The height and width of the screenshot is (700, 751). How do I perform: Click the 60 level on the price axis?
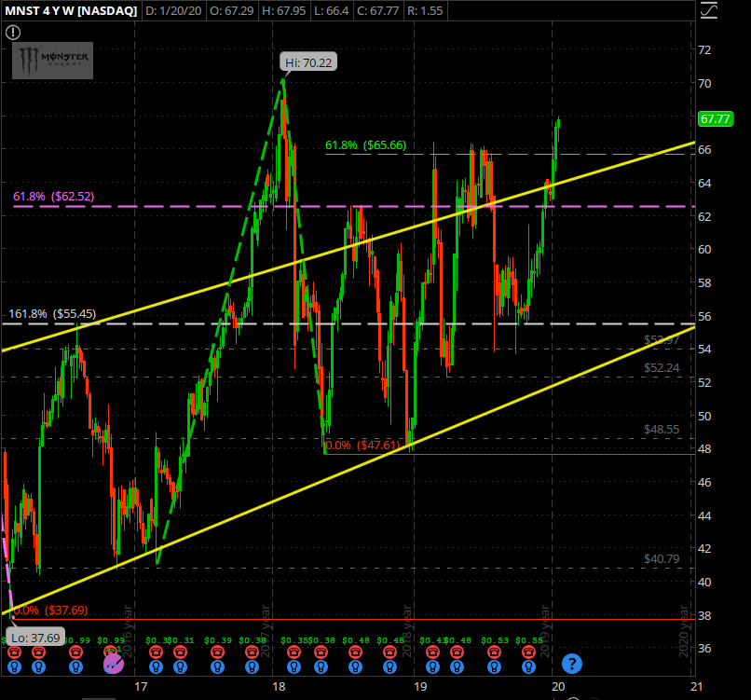(704, 250)
